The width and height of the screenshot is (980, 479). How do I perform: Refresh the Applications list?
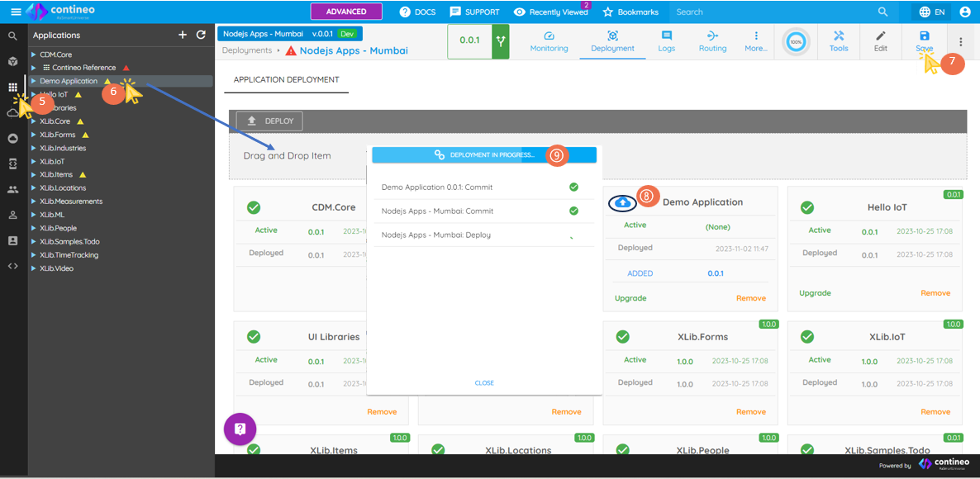coord(201,35)
